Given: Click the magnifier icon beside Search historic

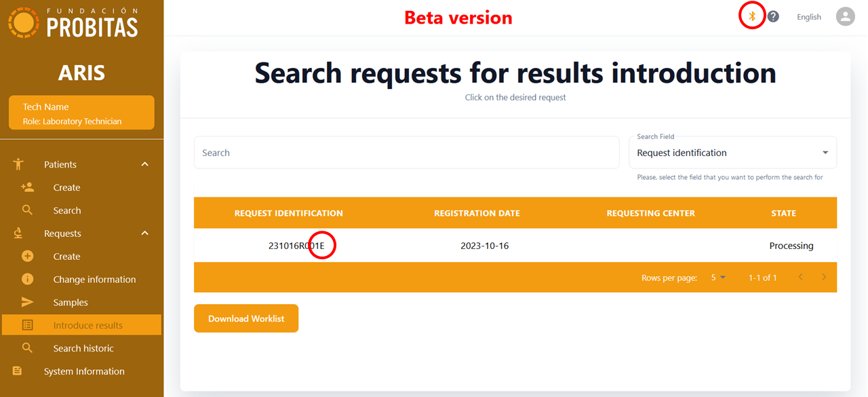Looking at the screenshot, I should [27, 348].
